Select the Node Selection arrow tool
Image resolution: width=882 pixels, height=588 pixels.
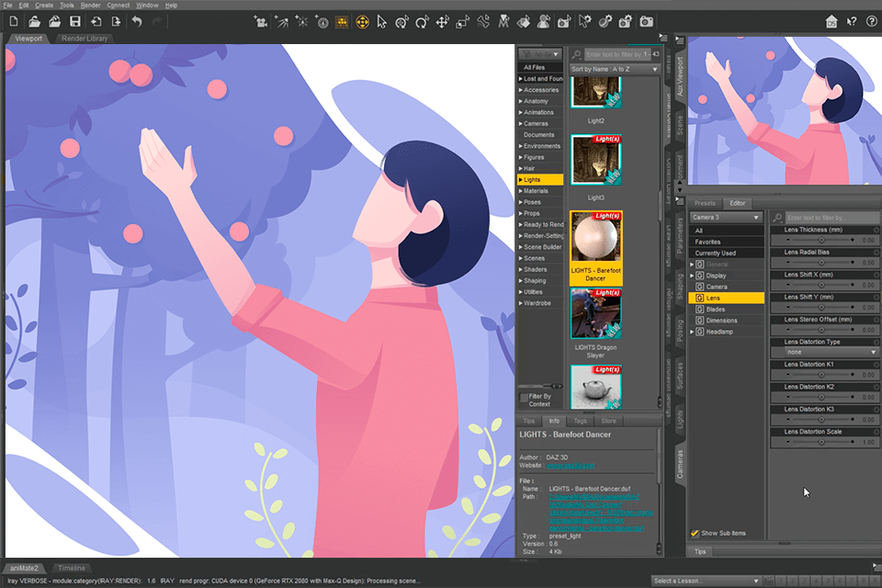pyautogui.click(x=382, y=21)
